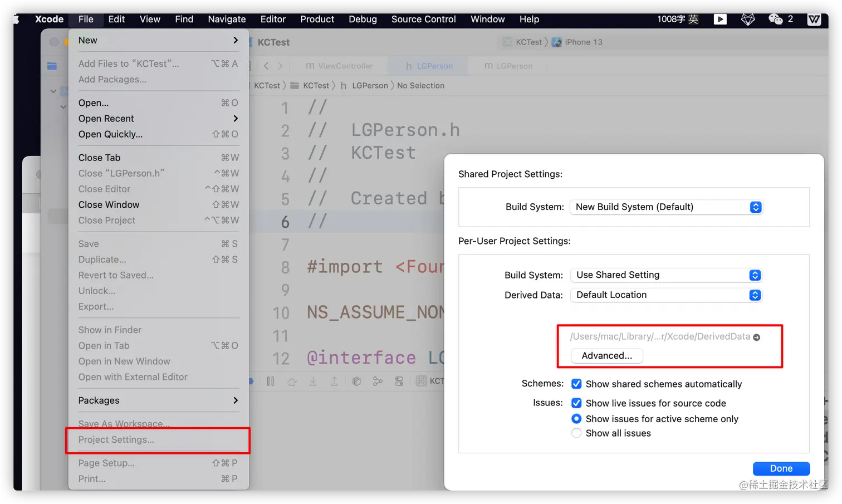842x504 pixels.
Task: Open the Product menu
Action: click(x=317, y=19)
